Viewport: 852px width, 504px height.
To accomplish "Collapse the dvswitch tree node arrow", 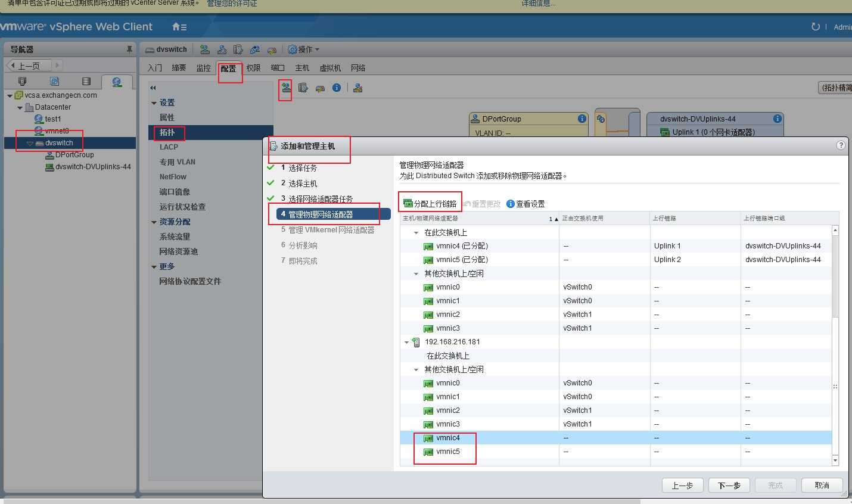I will tap(30, 144).
